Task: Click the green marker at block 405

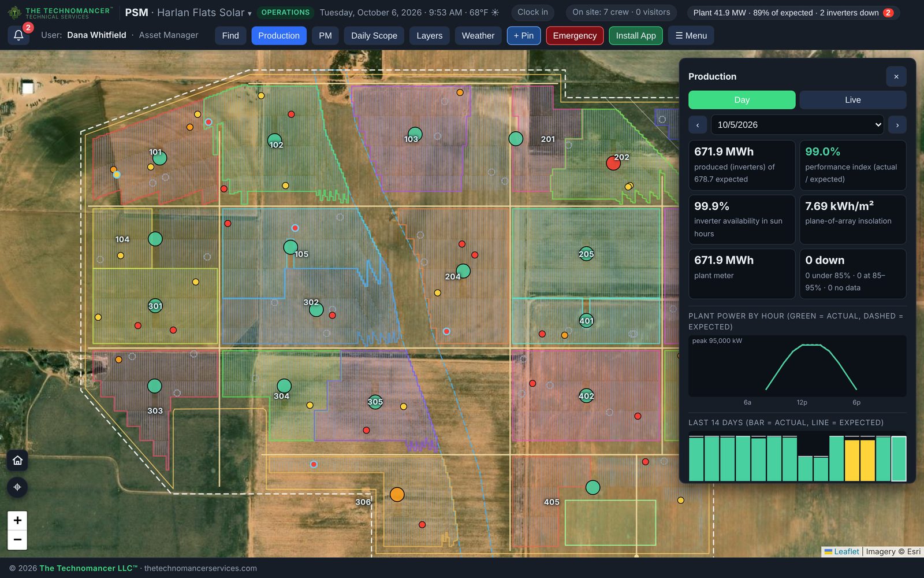Action: pos(593,487)
